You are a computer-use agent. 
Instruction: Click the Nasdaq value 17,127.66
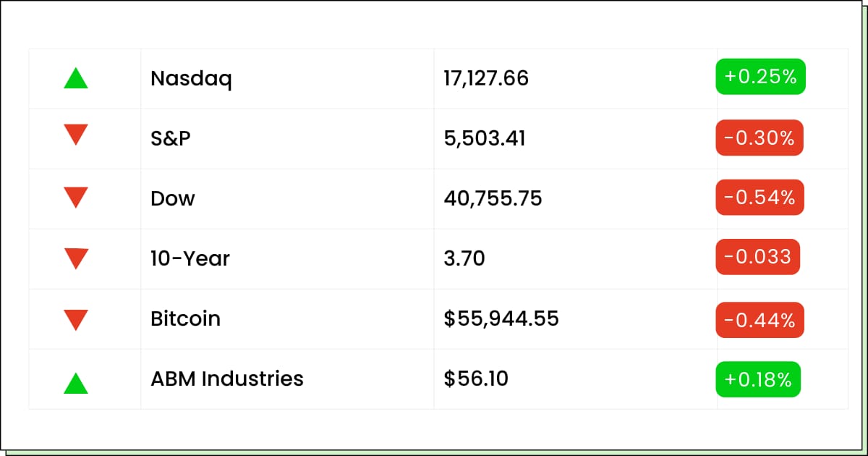(486, 78)
